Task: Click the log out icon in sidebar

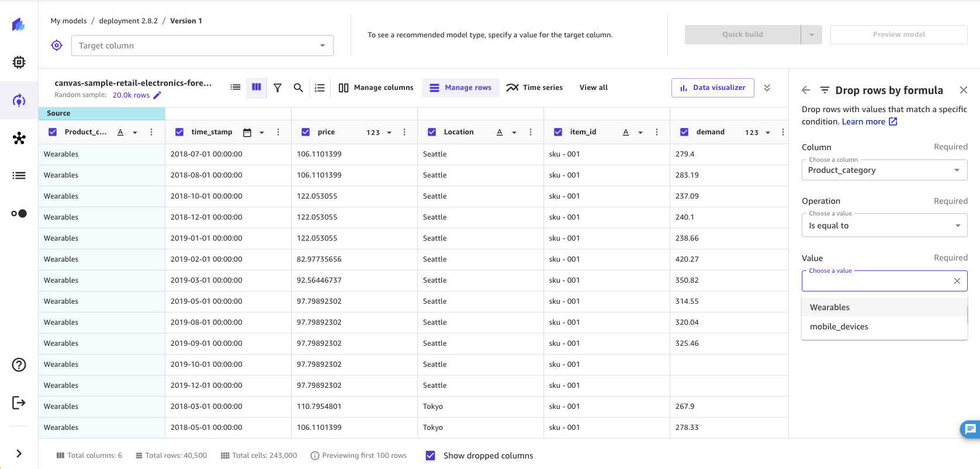Action: point(19,402)
